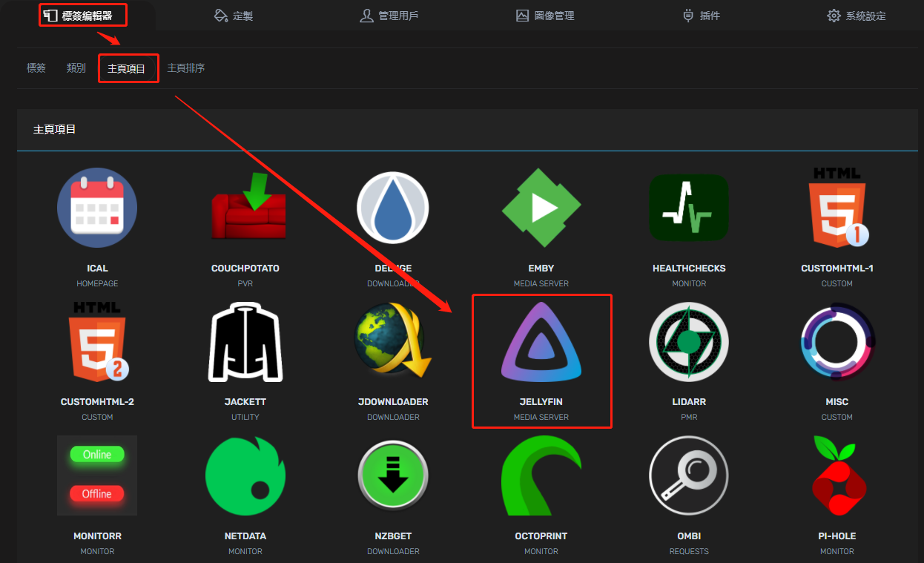Image resolution: width=924 pixels, height=563 pixels.
Task: Select the Jackett jacket icon
Action: click(x=245, y=341)
